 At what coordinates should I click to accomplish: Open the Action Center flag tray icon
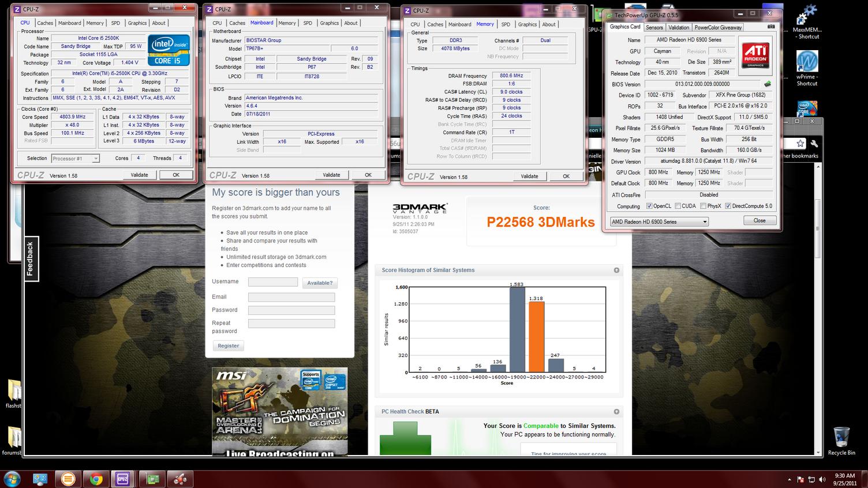tap(800, 479)
